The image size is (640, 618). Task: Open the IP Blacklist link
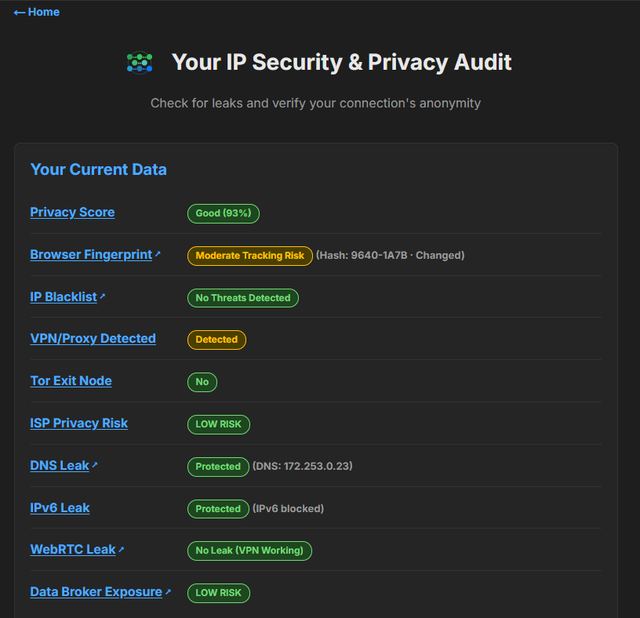64,297
